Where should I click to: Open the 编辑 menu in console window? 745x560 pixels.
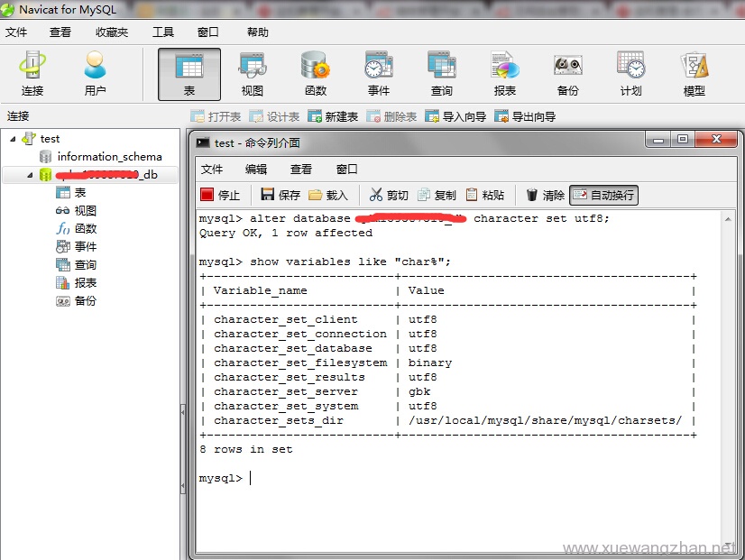(x=256, y=170)
